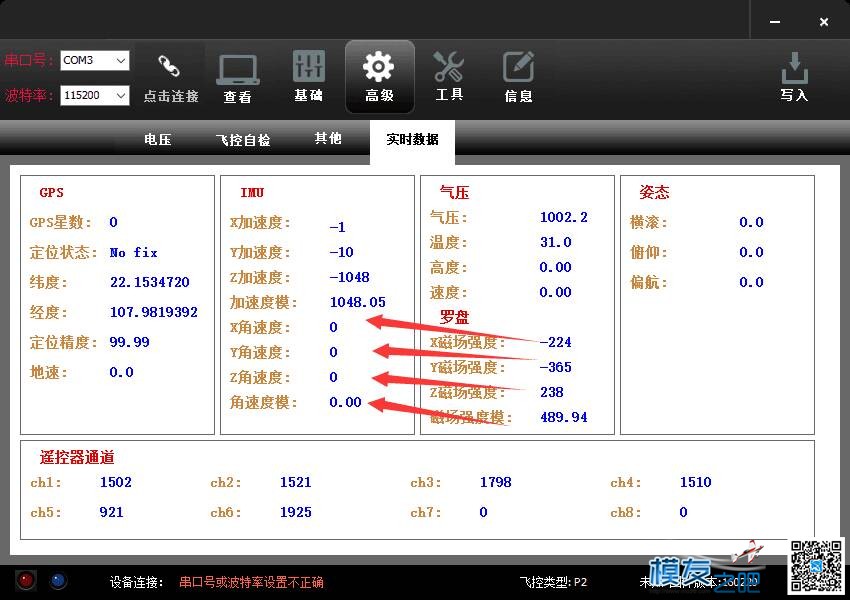Switch to the 飞控自检 tab
This screenshot has height=600, width=850.
tap(243, 140)
